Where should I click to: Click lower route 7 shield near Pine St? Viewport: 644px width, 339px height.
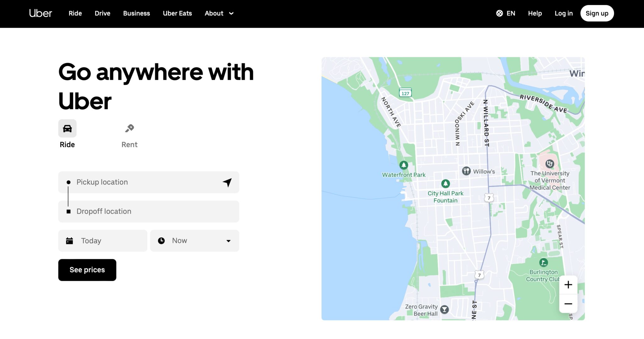click(x=479, y=275)
